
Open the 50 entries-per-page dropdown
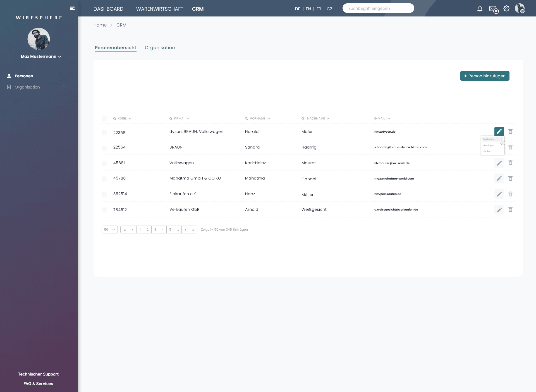(109, 230)
